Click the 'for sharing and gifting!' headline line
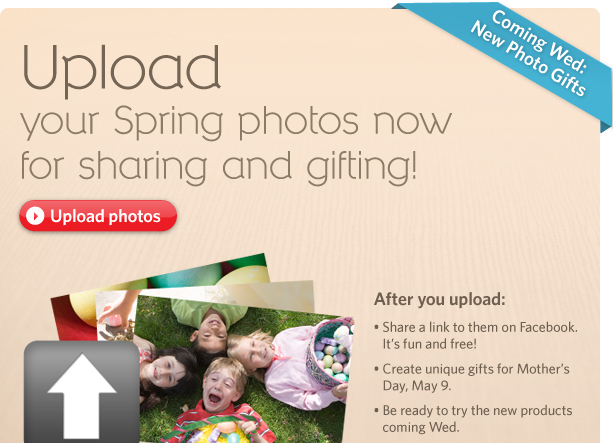 pos(219,166)
